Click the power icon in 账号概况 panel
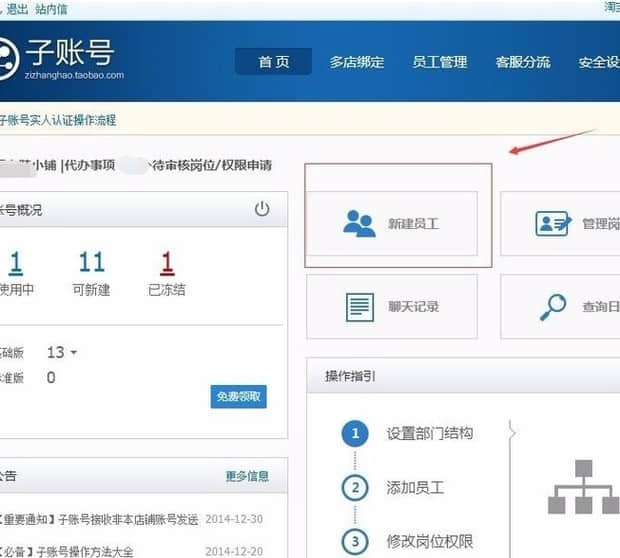The width and height of the screenshot is (620, 558). coord(262,209)
